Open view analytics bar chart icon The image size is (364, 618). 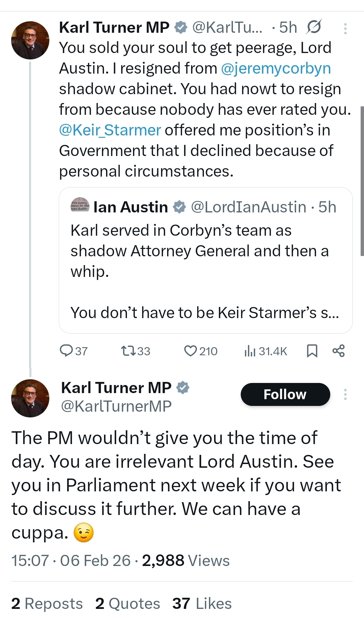[250, 351]
